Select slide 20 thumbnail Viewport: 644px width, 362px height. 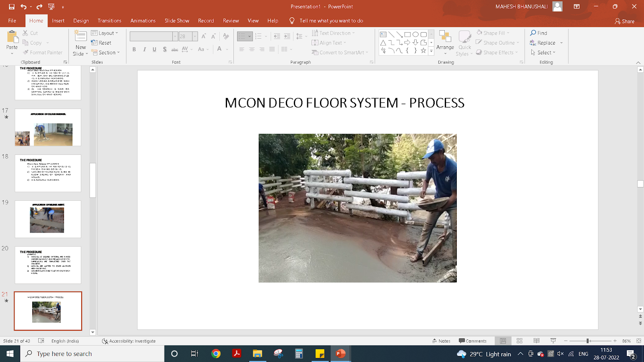coord(48,265)
